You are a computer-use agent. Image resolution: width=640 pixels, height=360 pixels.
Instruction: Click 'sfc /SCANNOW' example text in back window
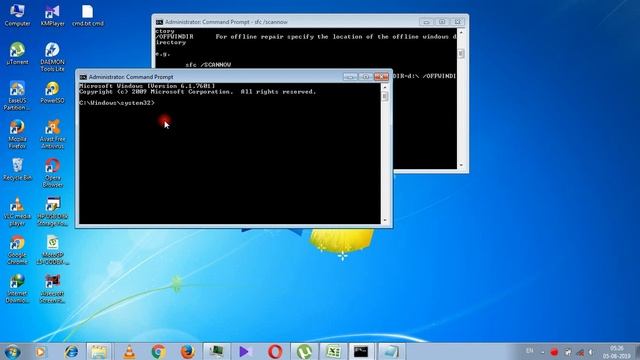pyautogui.click(x=208, y=64)
